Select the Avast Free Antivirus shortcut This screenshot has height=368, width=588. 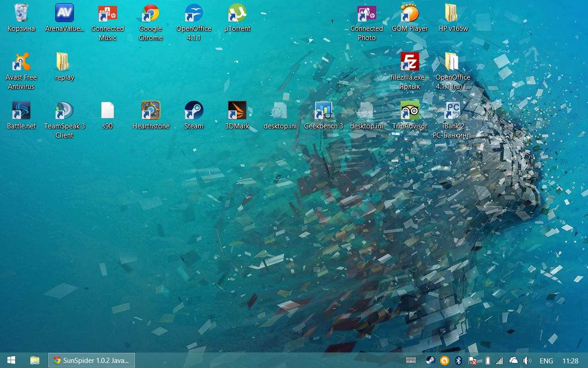(x=21, y=62)
